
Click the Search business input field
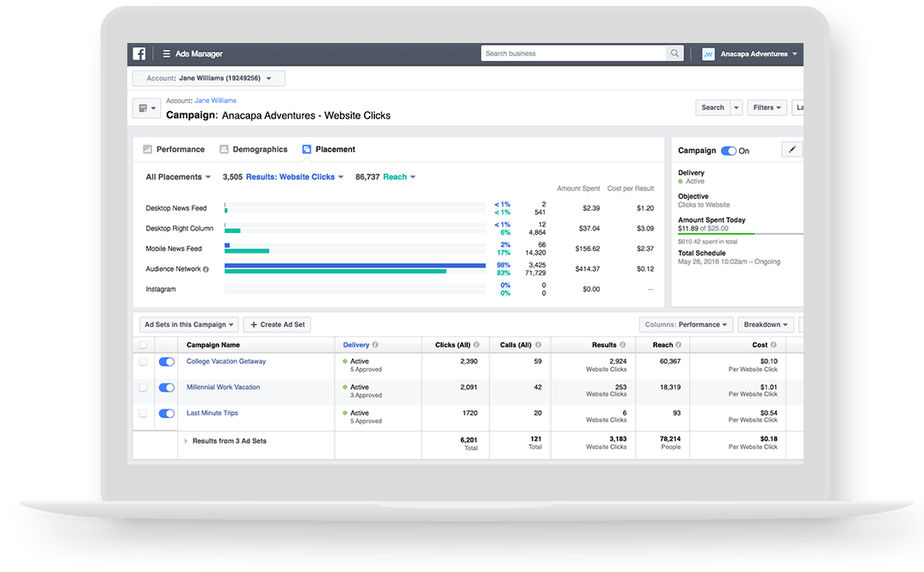tap(574, 53)
